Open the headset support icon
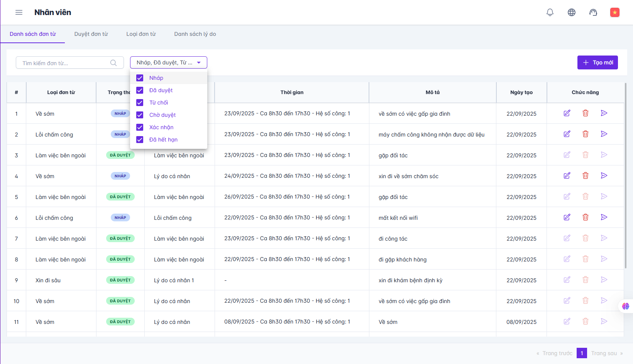This screenshot has height=364, width=633. (593, 12)
